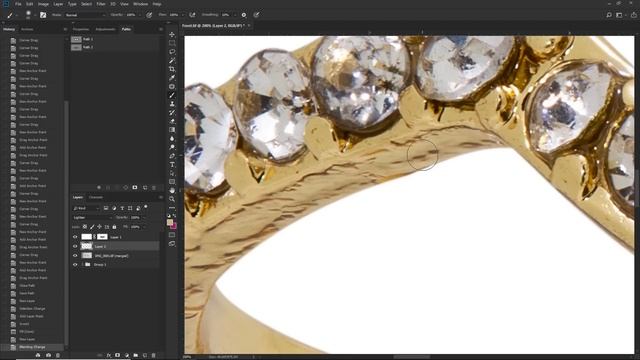
Task: Select the Hand tool
Action: [x=172, y=191]
